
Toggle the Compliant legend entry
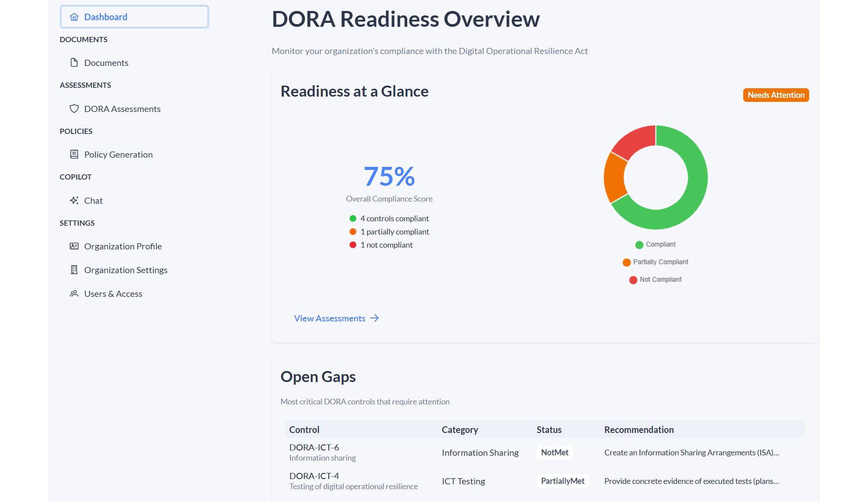(655, 245)
